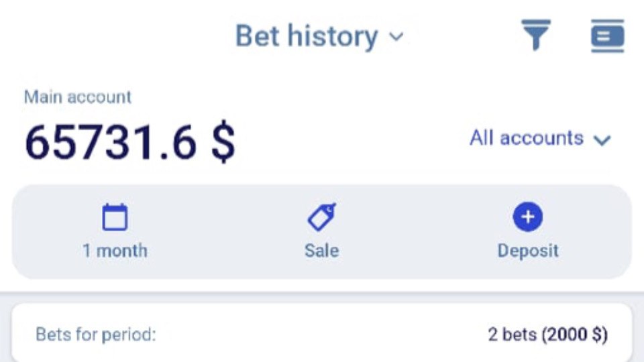Viewport: 644px width, 362px height.
Task: Tap the '(2000 $)' total amount
Action: pos(575,335)
